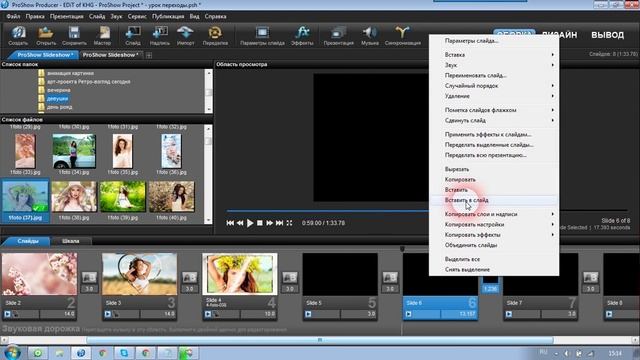The image size is (640, 360).
Task: Click the transition icon after Slide 4
Action: coord(290,278)
